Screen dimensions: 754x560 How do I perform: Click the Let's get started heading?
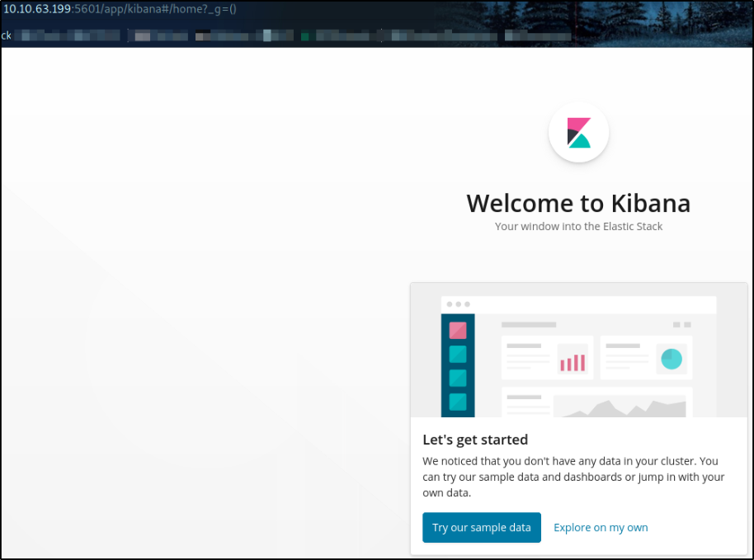point(475,440)
